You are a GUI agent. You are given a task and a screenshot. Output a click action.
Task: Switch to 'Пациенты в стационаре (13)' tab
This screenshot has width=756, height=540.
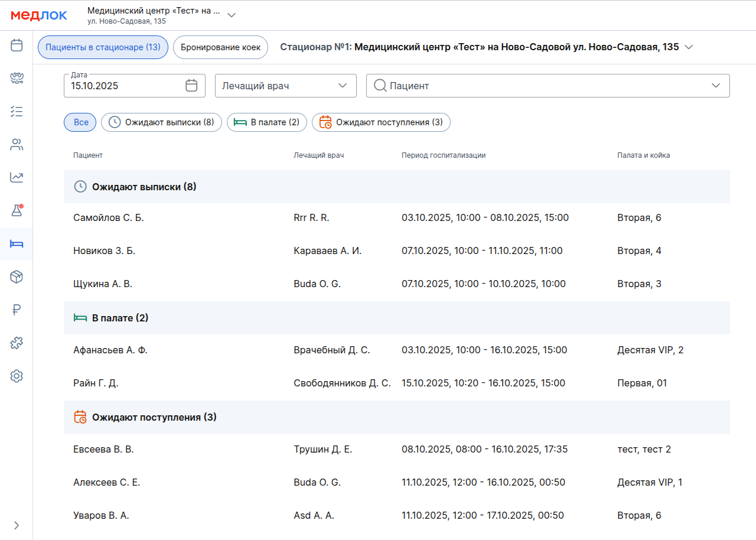pos(103,47)
